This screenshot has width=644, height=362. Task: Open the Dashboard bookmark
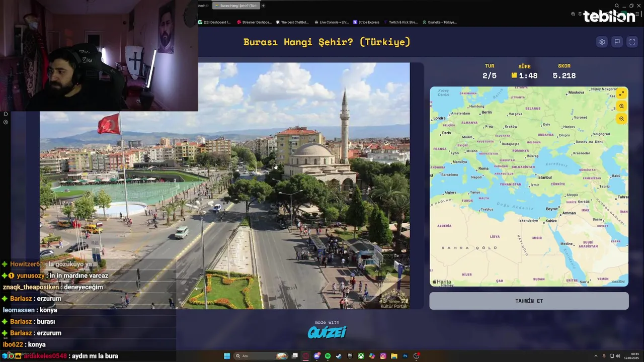click(214, 22)
